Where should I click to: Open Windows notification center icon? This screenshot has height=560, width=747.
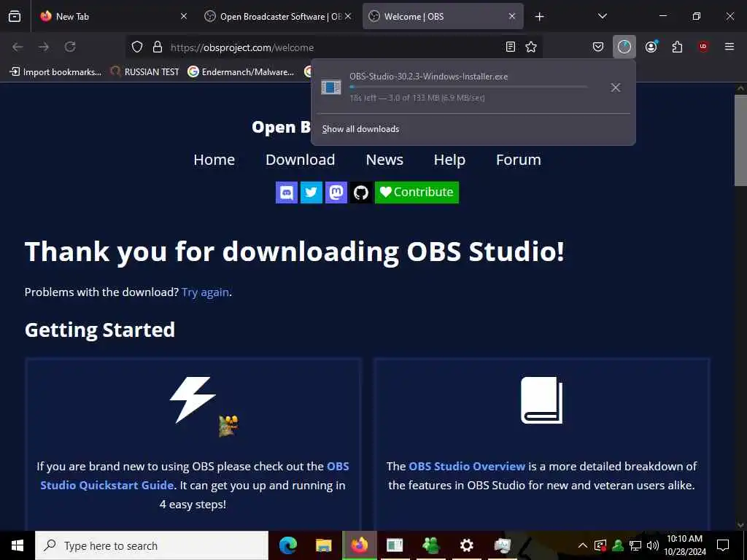(x=723, y=545)
